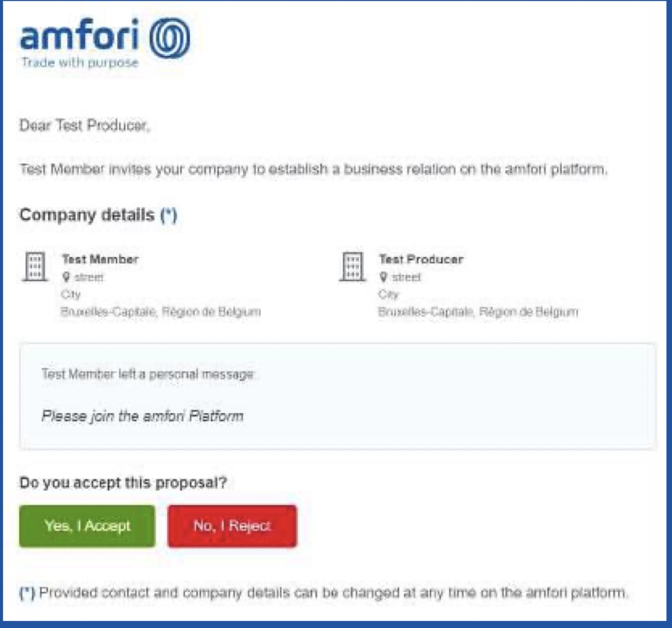The width and height of the screenshot is (672, 628).
Task: Click the location pin under Test Member
Action: (x=66, y=277)
